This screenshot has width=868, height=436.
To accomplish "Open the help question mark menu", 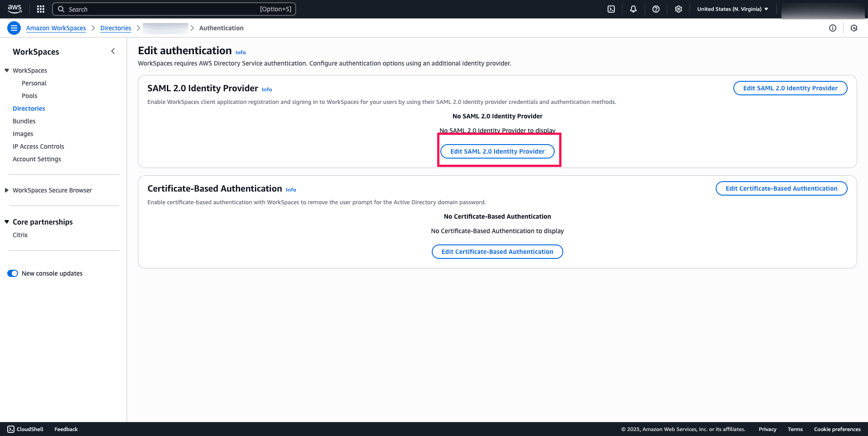I will pyautogui.click(x=656, y=9).
